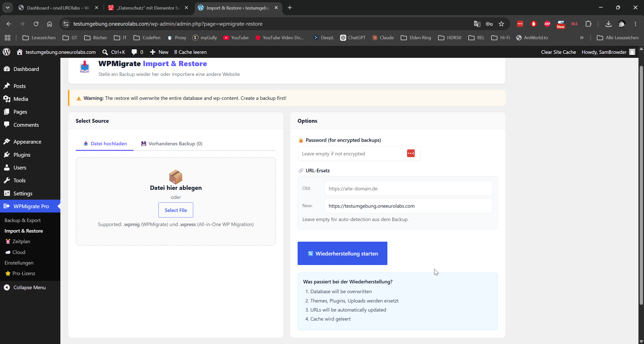The image size is (644, 344).
Task: Open Einstellungen submenu
Action: click(x=19, y=263)
